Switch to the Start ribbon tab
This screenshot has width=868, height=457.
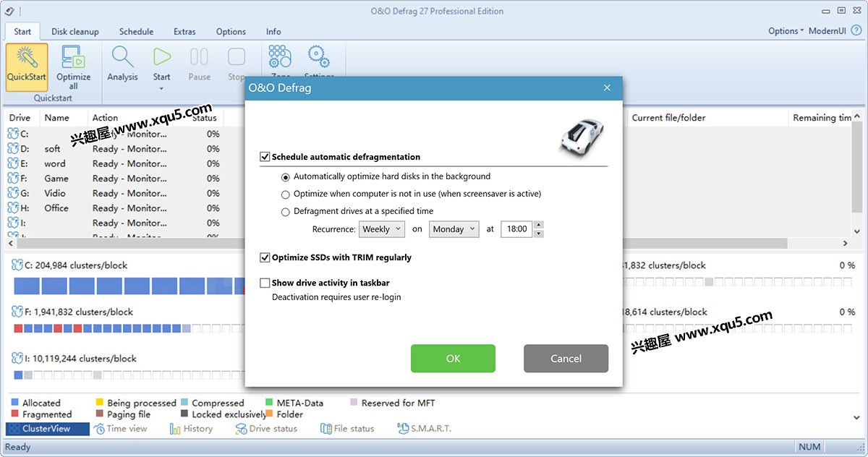click(x=22, y=32)
